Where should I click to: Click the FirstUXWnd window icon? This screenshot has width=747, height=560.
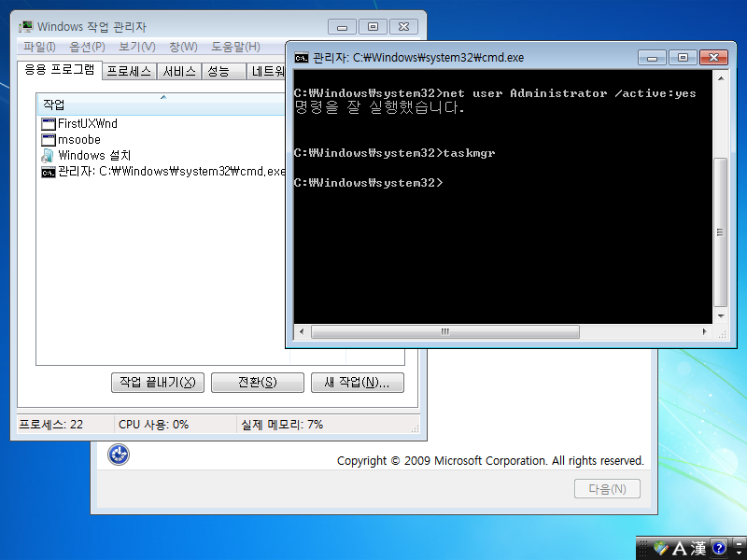click(49, 124)
